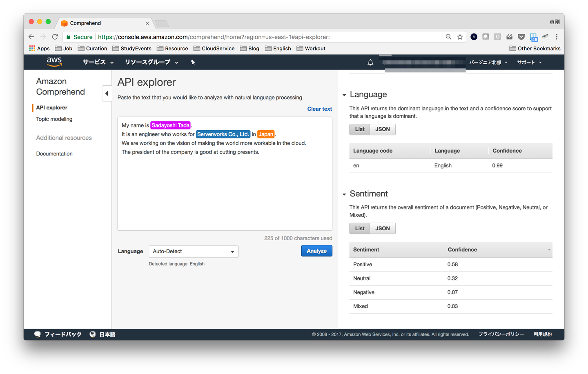Open the English bookmarks folder
The width and height of the screenshot is (588, 374).
tap(278, 48)
